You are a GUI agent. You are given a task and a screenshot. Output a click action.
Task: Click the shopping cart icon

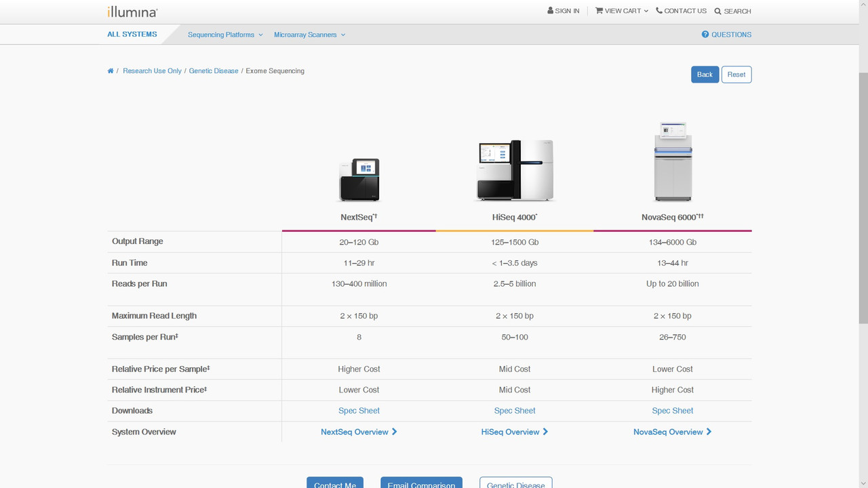[599, 11]
